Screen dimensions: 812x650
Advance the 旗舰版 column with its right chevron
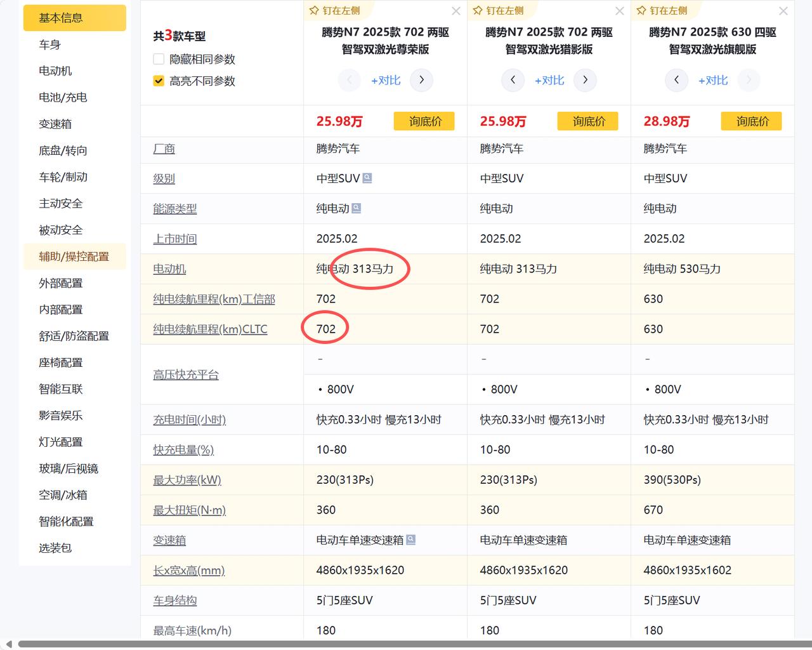pos(749,80)
